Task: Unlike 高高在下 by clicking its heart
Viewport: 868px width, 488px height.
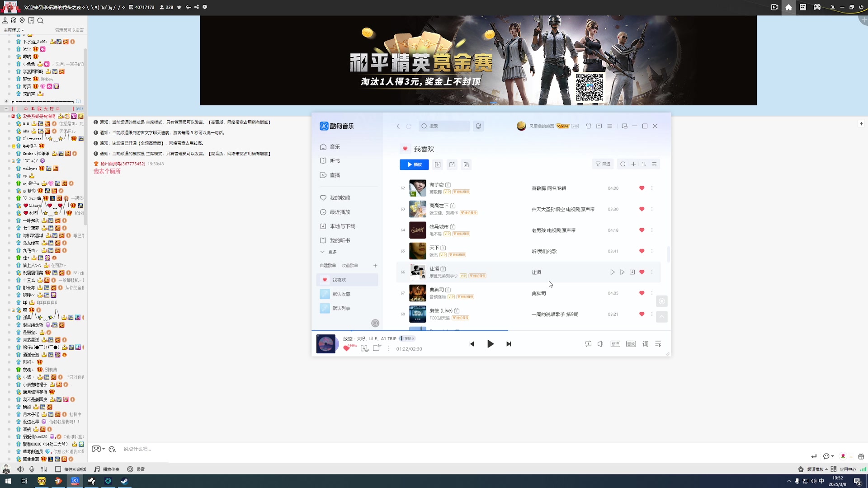Action: (642, 209)
